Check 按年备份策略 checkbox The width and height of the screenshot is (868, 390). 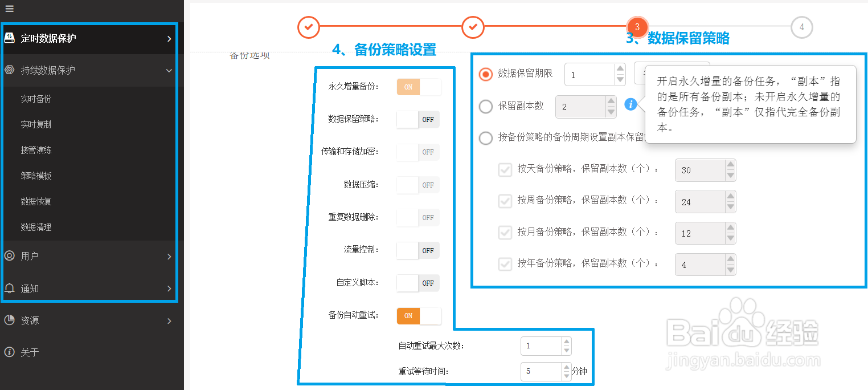(x=505, y=264)
